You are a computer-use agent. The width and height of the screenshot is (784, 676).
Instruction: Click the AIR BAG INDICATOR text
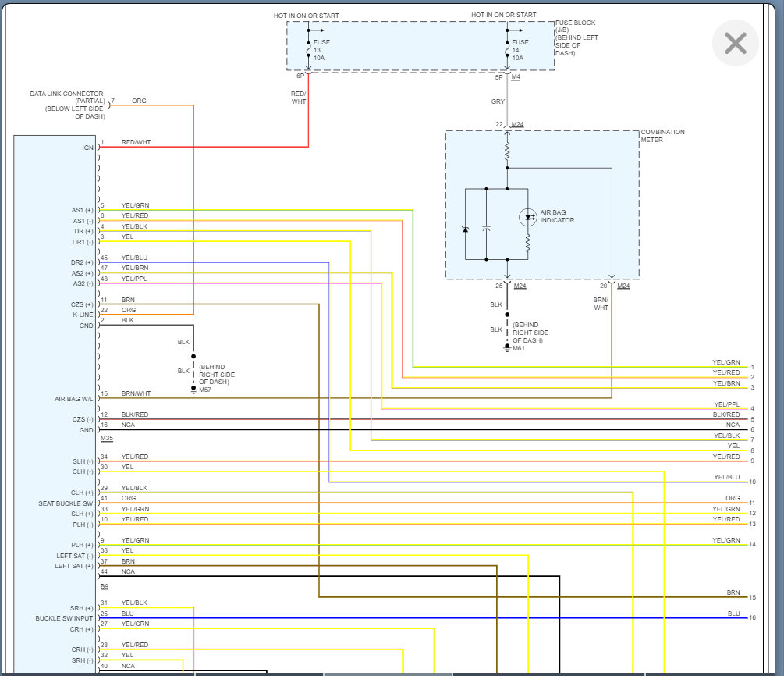pos(557,216)
